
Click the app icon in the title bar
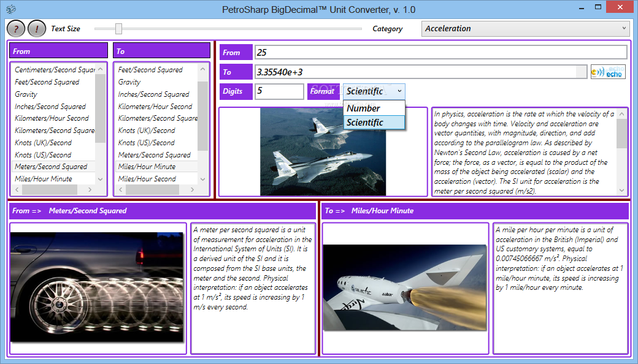coord(11,9)
